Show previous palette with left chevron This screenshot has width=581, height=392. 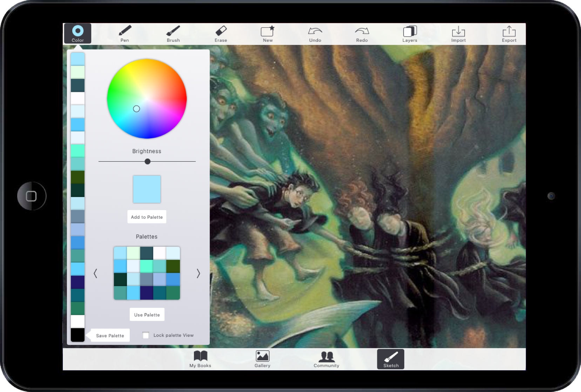(x=95, y=273)
